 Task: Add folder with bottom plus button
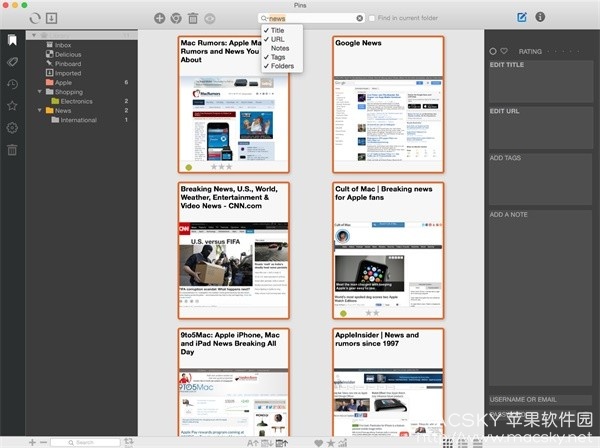pos(32,442)
